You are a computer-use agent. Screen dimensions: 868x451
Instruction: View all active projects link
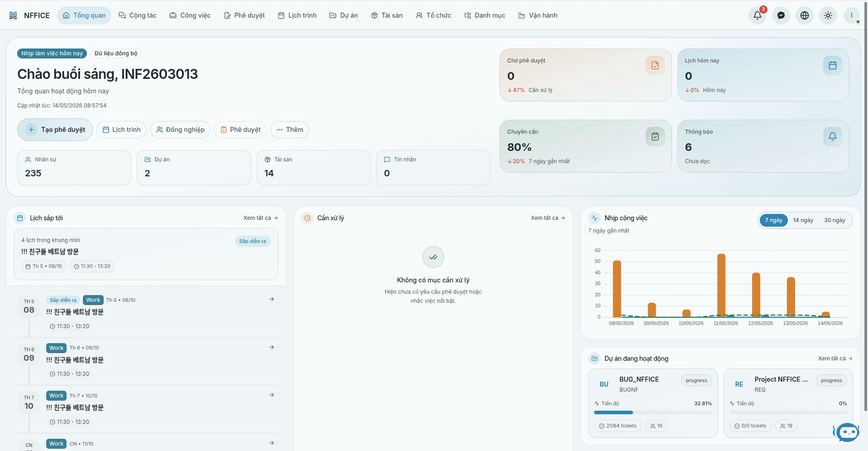(835, 359)
